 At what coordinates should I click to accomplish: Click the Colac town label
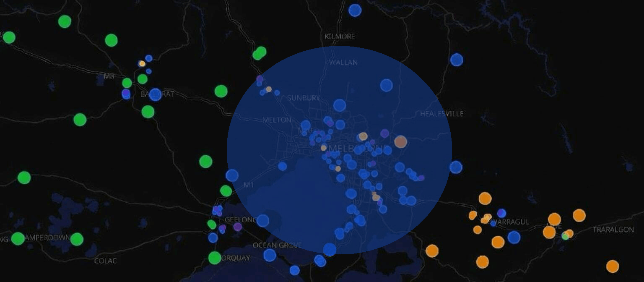coord(106,261)
